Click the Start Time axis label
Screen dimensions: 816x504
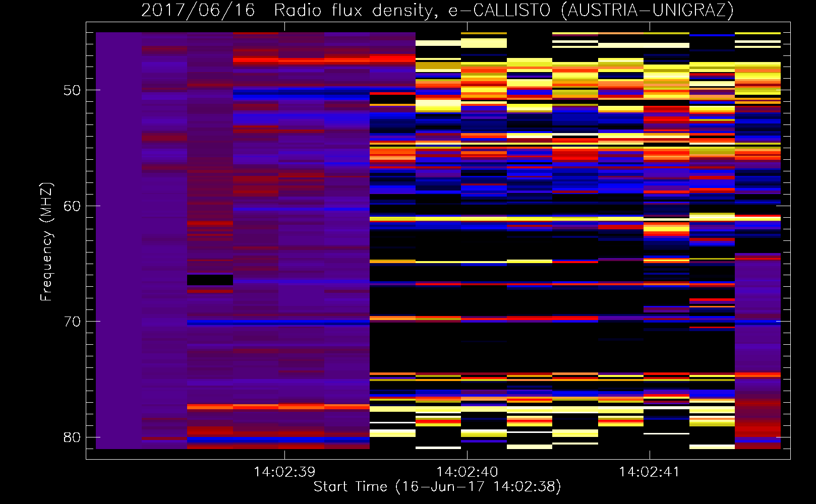[x=437, y=487]
